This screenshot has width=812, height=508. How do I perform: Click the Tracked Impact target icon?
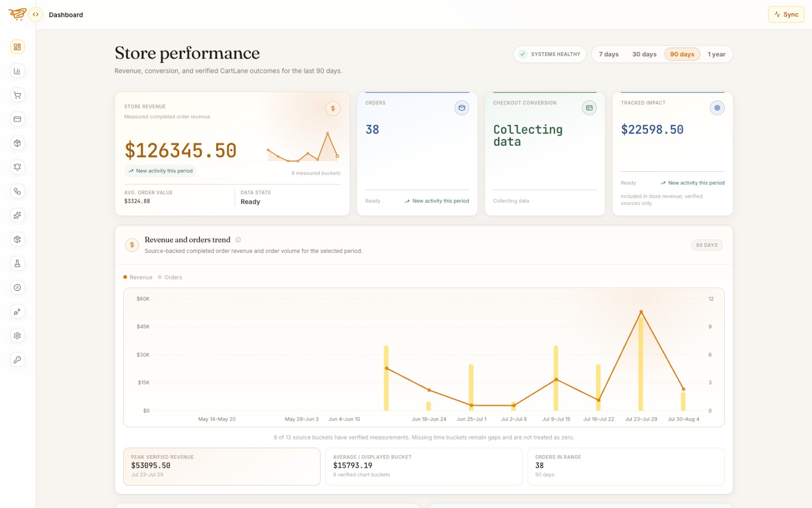tap(717, 108)
